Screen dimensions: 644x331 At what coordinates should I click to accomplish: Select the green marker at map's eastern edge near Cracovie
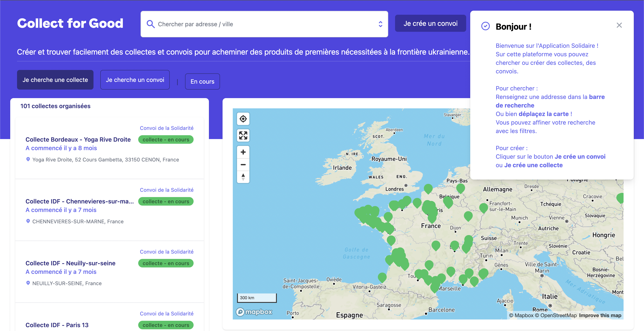point(621,198)
